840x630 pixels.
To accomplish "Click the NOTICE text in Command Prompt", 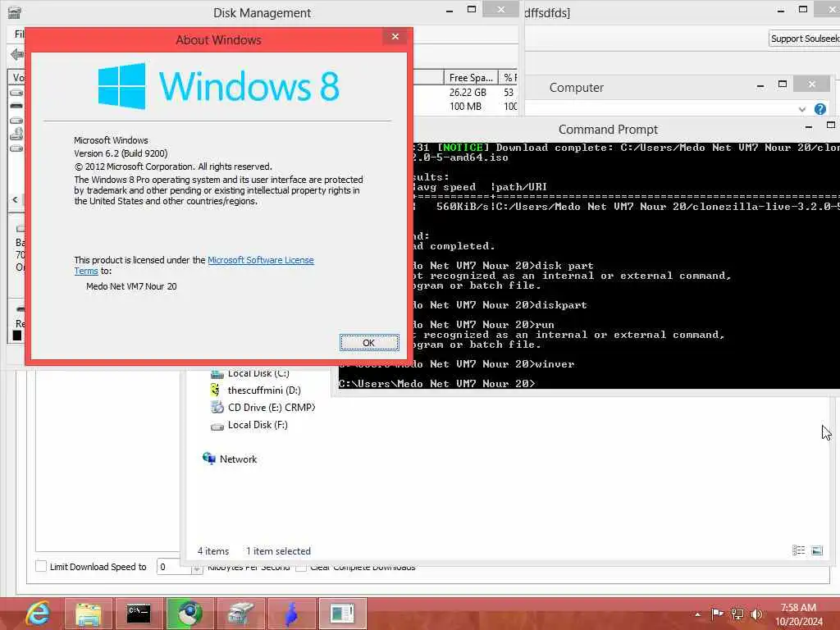I will 463,148.
